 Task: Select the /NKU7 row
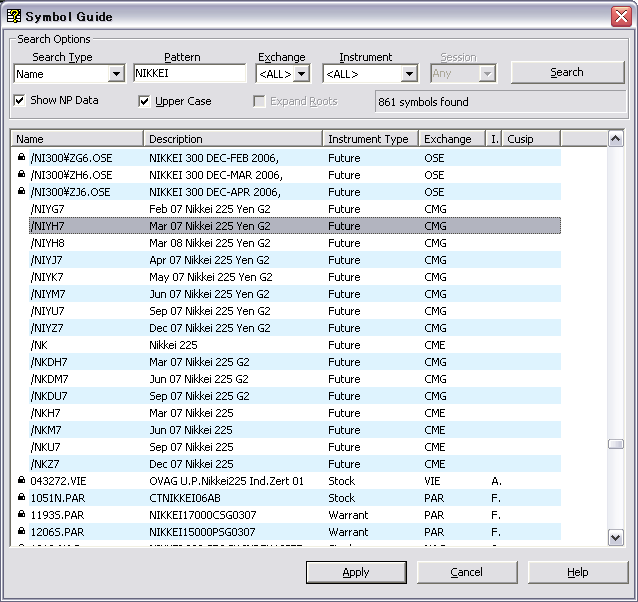(295, 447)
